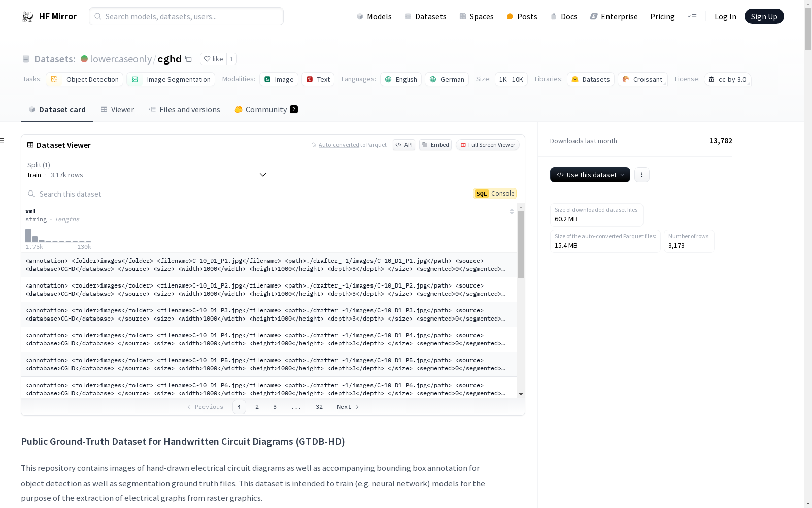Image resolution: width=812 pixels, height=508 pixels.
Task: Open the lowercaseonly author profile link
Action: click(121, 59)
